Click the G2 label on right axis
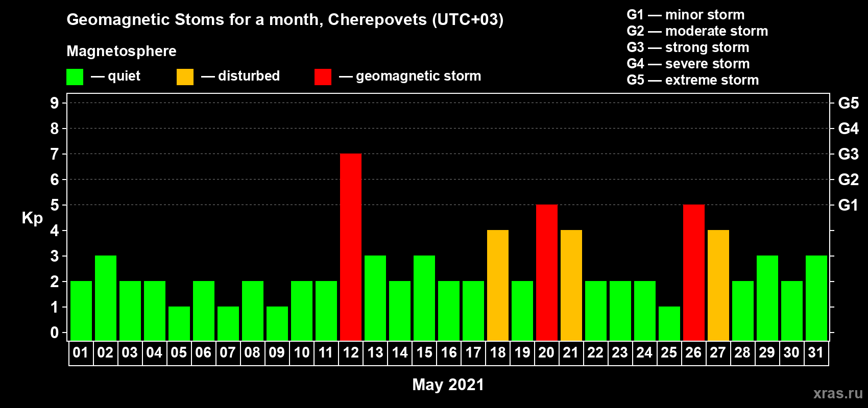This screenshot has width=868, height=408. (x=849, y=180)
